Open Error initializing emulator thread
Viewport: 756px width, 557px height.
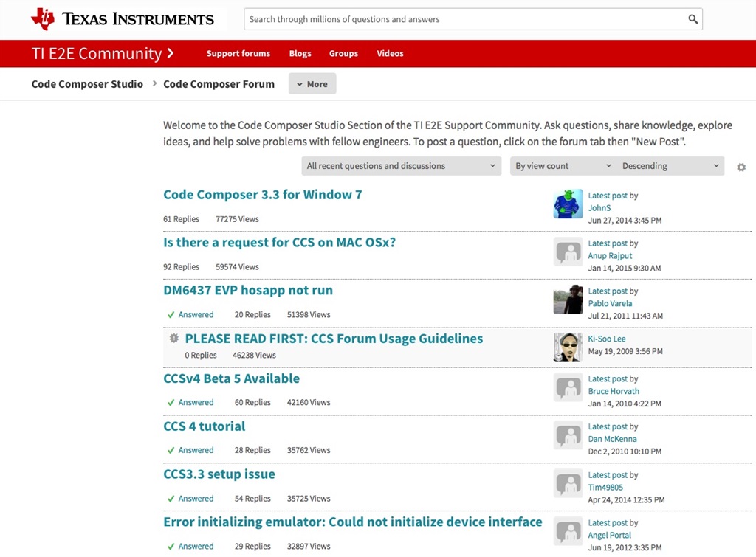(353, 522)
